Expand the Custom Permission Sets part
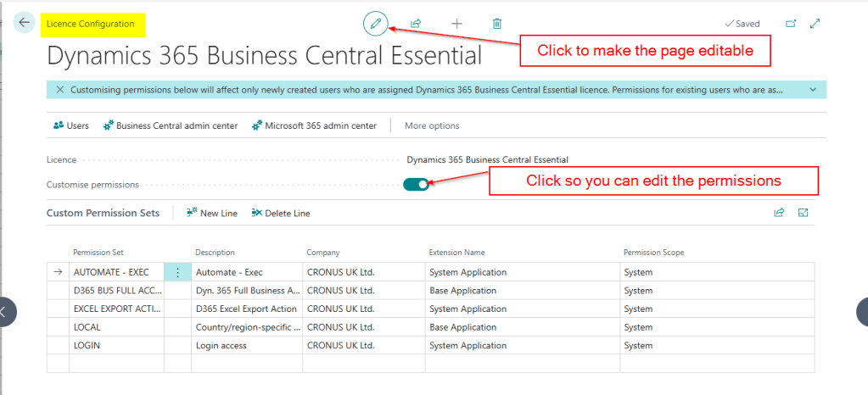This screenshot has height=395, width=868. (803, 213)
